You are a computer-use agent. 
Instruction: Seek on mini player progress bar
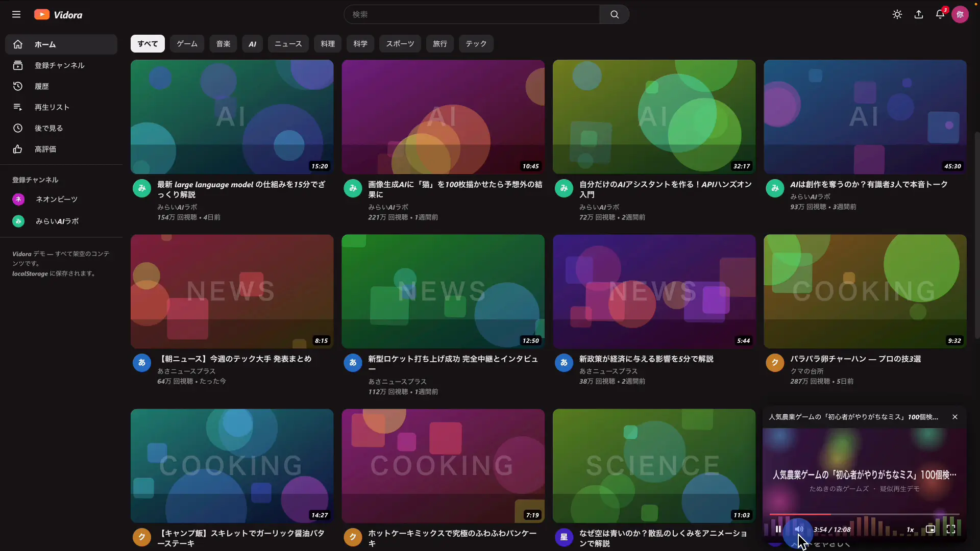point(865,514)
